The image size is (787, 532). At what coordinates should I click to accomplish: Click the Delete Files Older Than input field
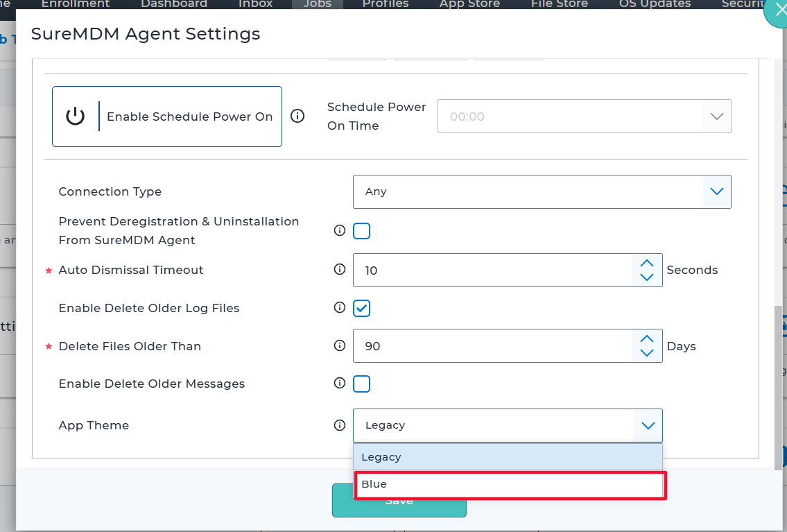click(x=492, y=345)
